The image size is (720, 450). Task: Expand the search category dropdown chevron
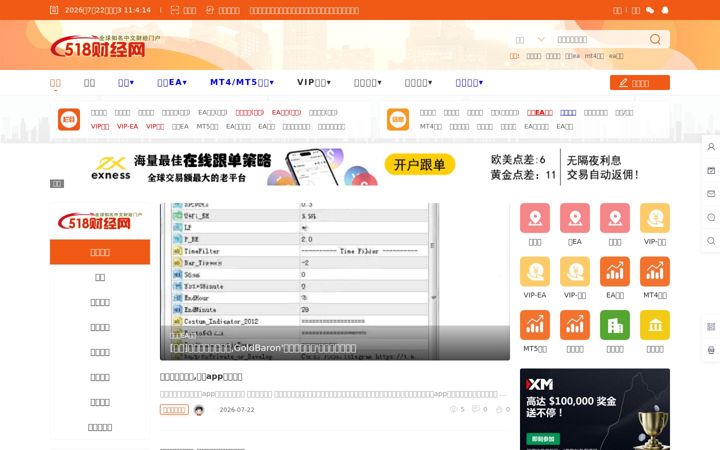pos(541,39)
